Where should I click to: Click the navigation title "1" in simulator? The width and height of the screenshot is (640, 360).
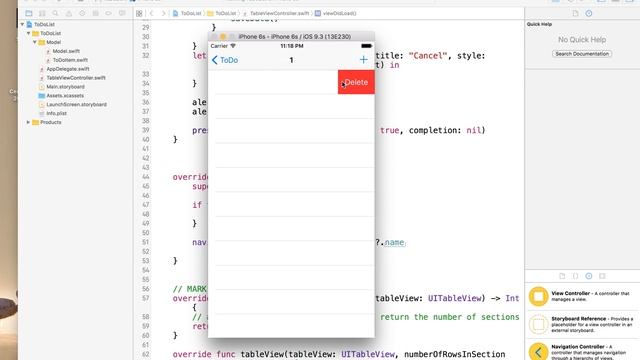tap(291, 60)
